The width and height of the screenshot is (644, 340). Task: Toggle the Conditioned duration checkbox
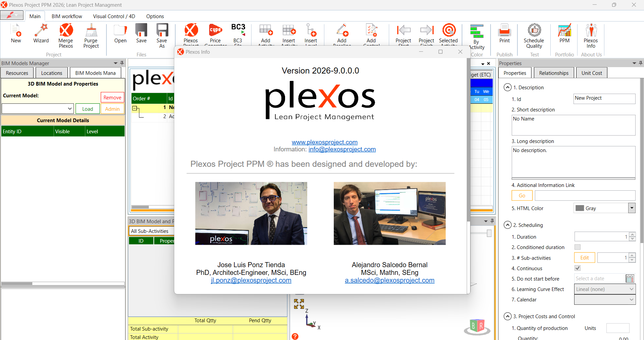tap(578, 247)
